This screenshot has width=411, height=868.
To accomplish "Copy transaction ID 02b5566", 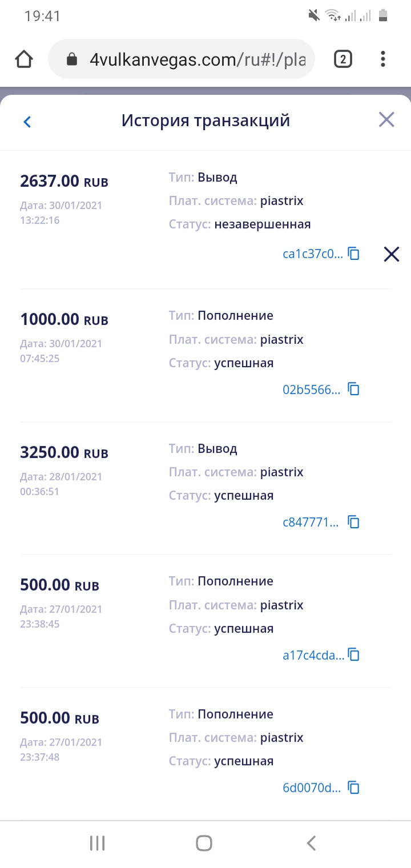I will [x=354, y=389].
